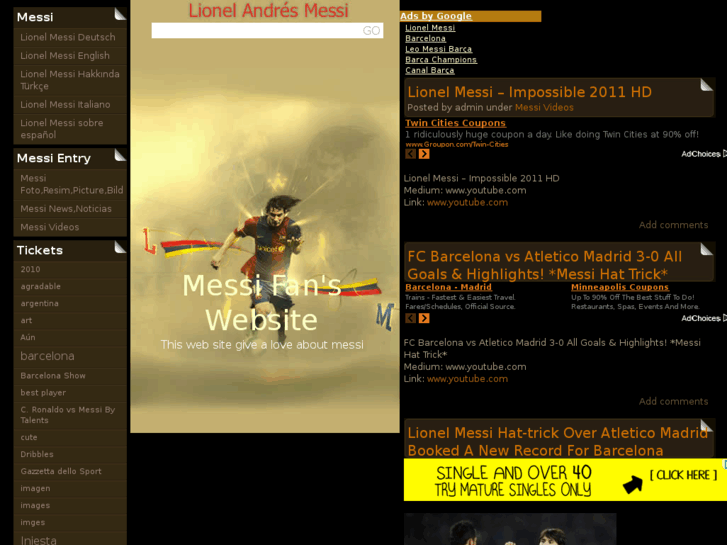The width and height of the screenshot is (727, 545).
Task: Open the Barça Champions ad link
Action: point(441,60)
